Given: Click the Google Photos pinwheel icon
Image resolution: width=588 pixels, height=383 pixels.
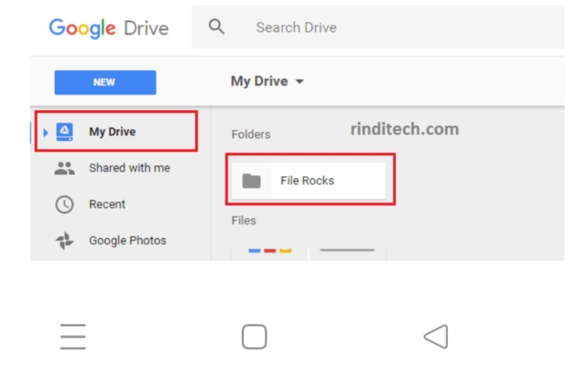Looking at the screenshot, I should 65,241.
